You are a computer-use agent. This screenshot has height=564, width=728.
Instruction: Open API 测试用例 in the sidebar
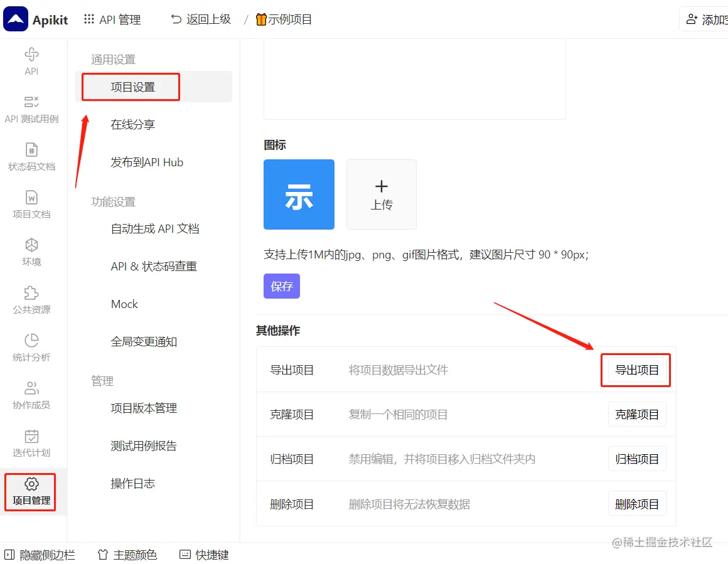tap(31, 110)
